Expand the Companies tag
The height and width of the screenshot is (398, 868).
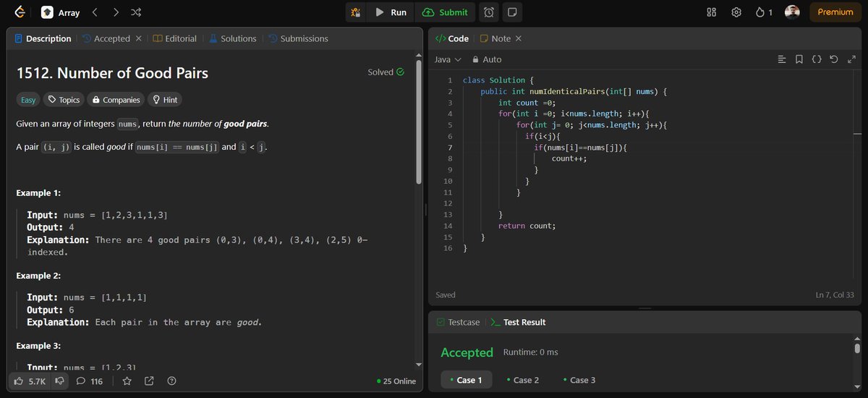pos(116,100)
